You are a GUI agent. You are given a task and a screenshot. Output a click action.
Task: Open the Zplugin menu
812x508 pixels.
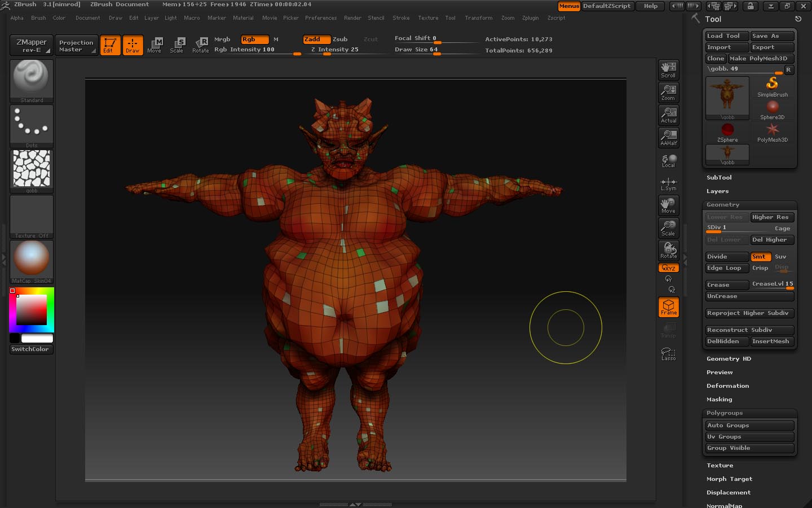[530, 18]
